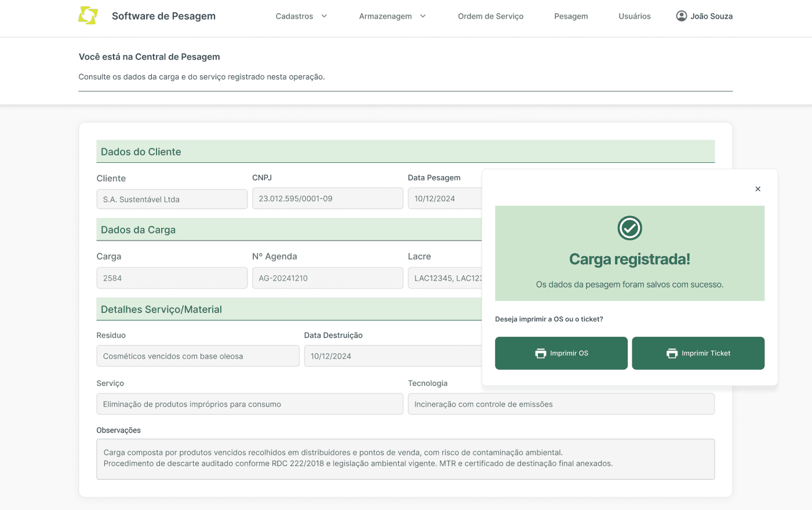Screen dimensions: 812x510
Task: Click the Data Destruição field
Action: [x=393, y=356]
